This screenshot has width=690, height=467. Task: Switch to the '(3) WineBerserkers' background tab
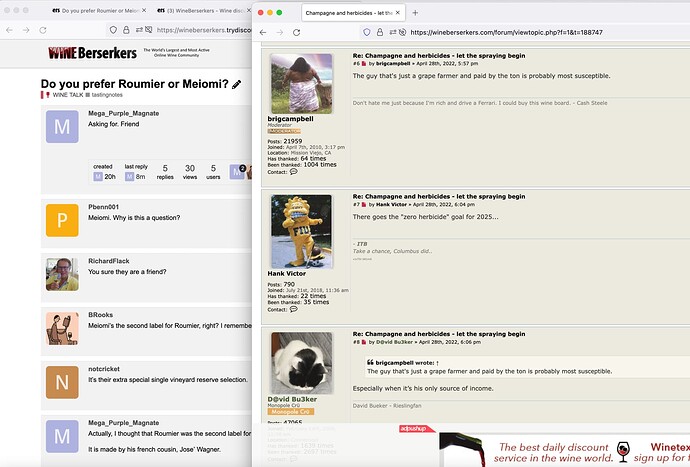click(x=200, y=10)
